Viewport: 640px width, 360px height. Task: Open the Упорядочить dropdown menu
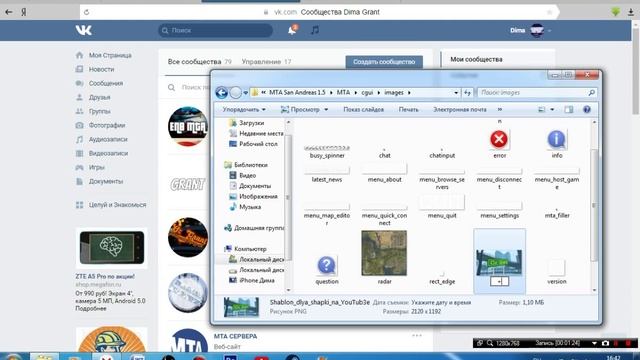[x=244, y=109]
